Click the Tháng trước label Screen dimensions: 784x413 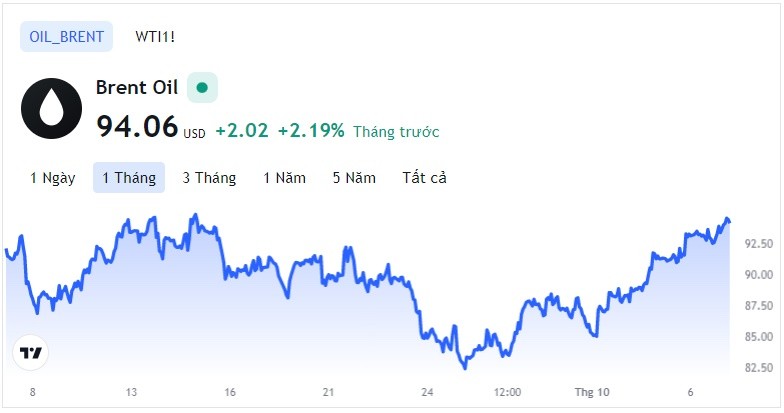(x=396, y=132)
